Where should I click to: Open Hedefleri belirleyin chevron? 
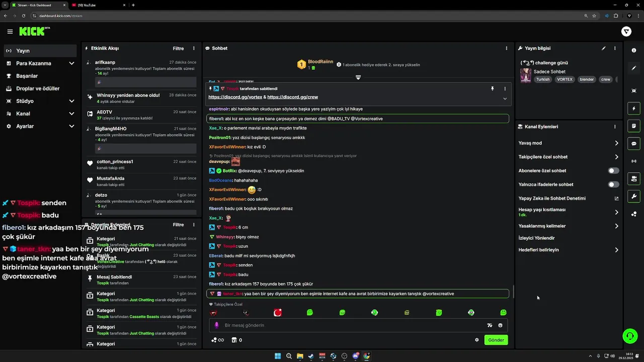click(x=616, y=250)
